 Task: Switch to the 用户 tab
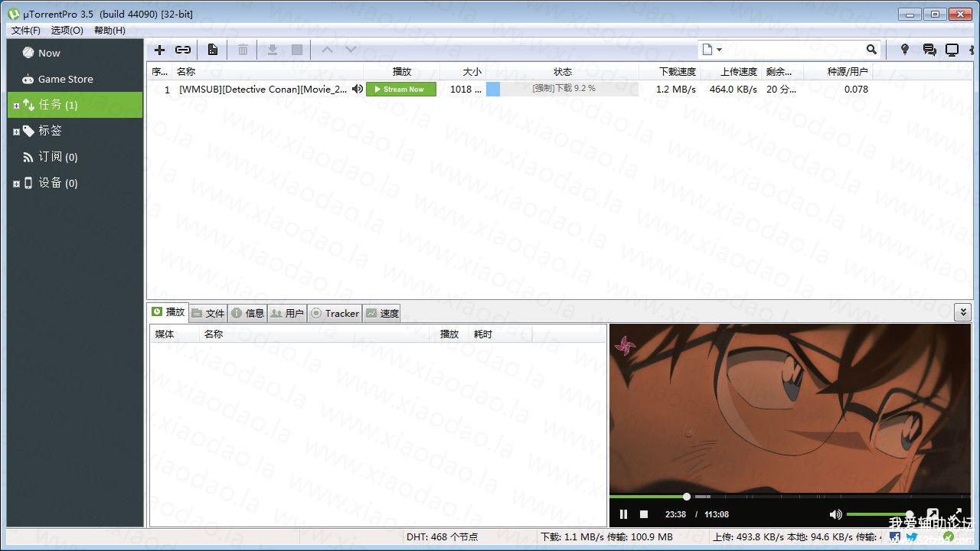pos(288,313)
